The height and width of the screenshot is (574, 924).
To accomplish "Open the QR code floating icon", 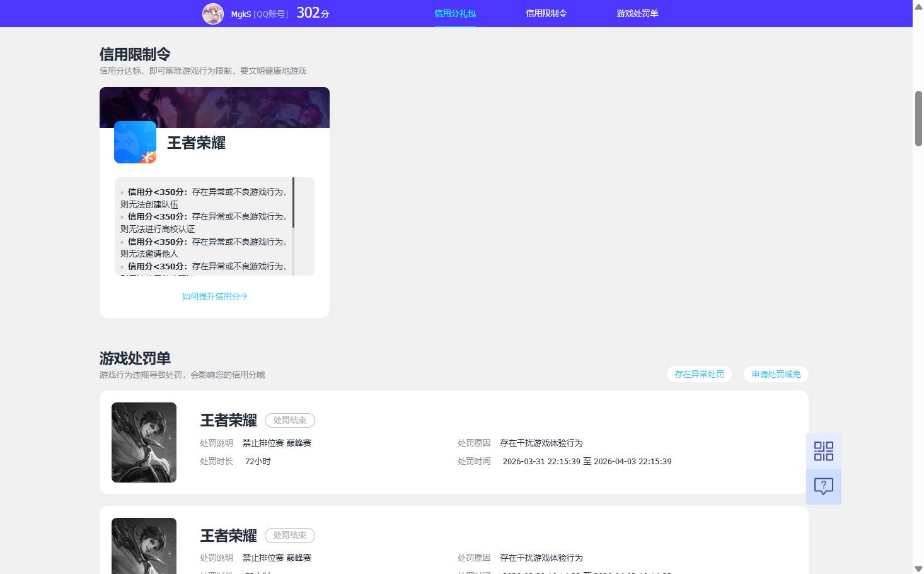I will pos(824,451).
